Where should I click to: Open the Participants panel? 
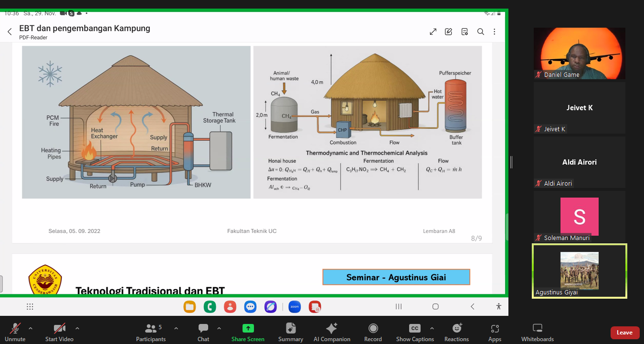(x=151, y=332)
